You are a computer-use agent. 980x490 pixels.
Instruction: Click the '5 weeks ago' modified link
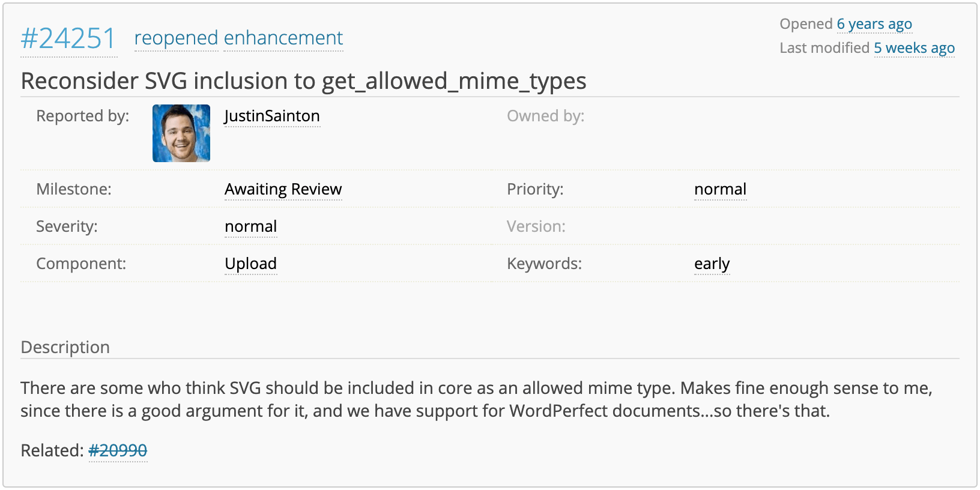click(x=914, y=48)
